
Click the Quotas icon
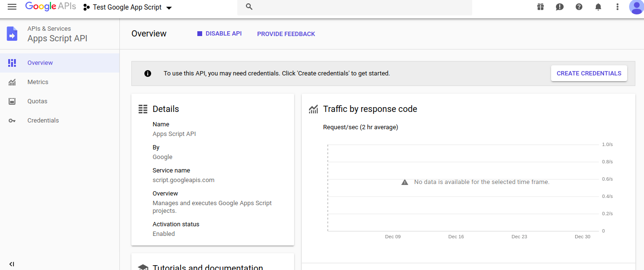(12, 101)
